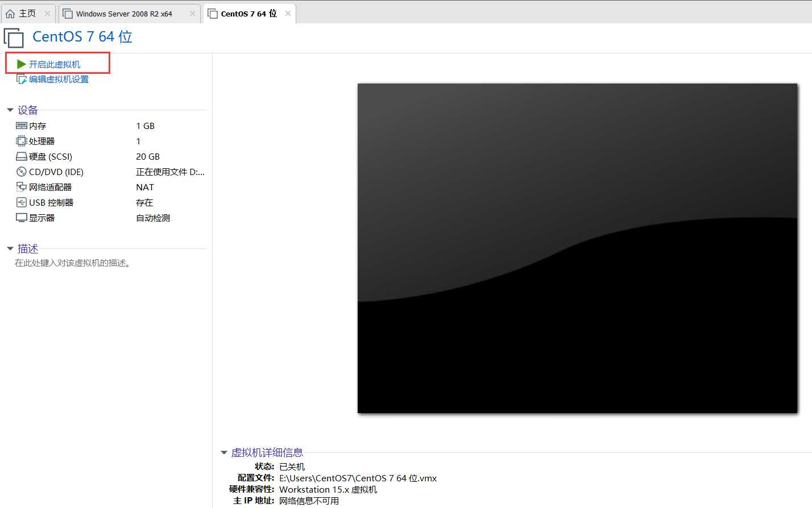Click the description field to enter text
The width and height of the screenshot is (812, 508).
click(73, 263)
